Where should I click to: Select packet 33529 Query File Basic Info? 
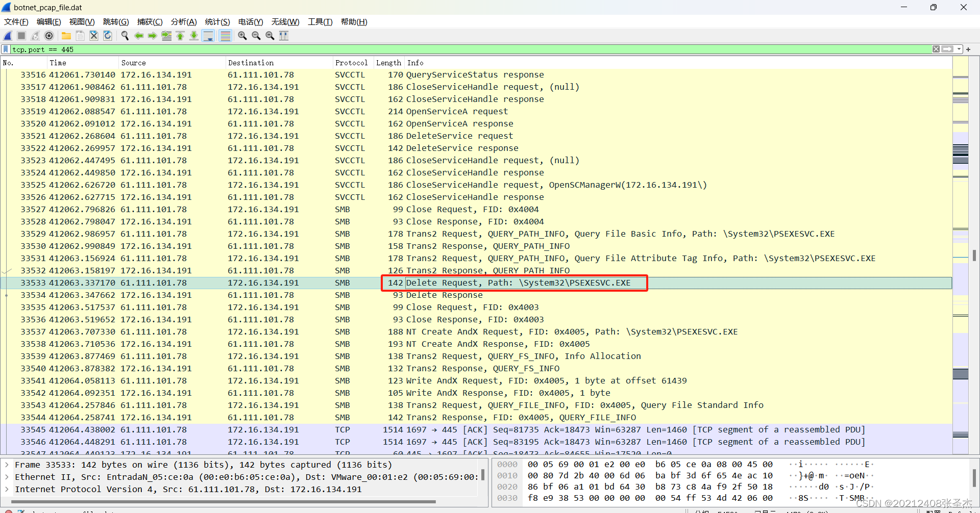[476, 234]
